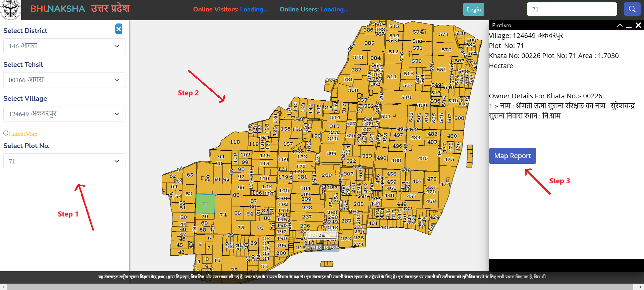Click the Login button
The width and height of the screenshot is (644, 290).
[x=474, y=9]
